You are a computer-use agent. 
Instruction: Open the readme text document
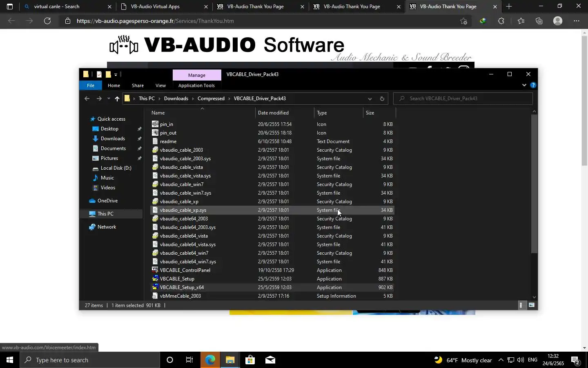point(272,141)
